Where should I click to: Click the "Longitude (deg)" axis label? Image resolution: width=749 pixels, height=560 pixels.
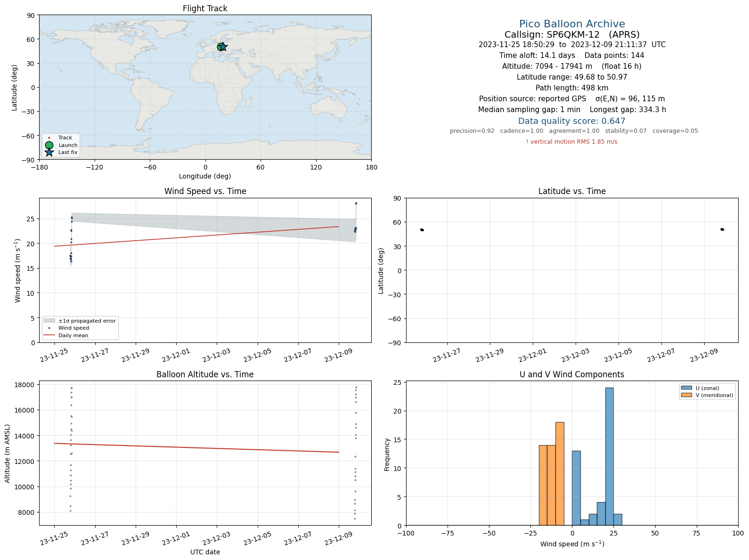click(205, 176)
